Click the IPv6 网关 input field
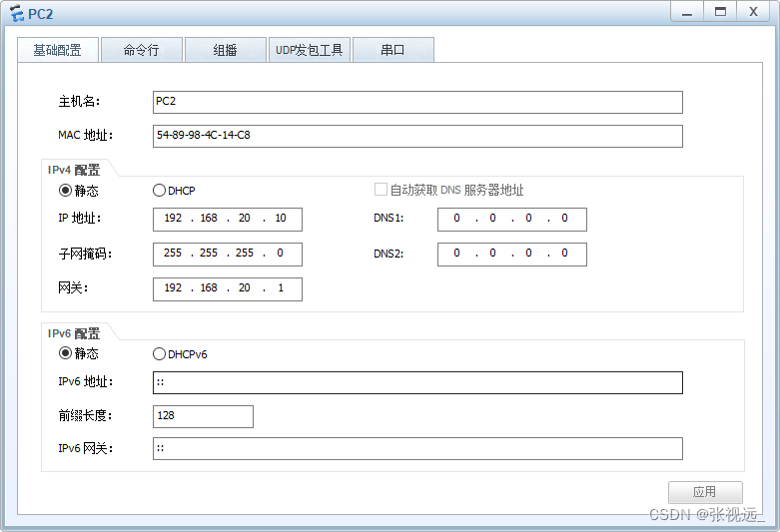 tap(417, 448)
